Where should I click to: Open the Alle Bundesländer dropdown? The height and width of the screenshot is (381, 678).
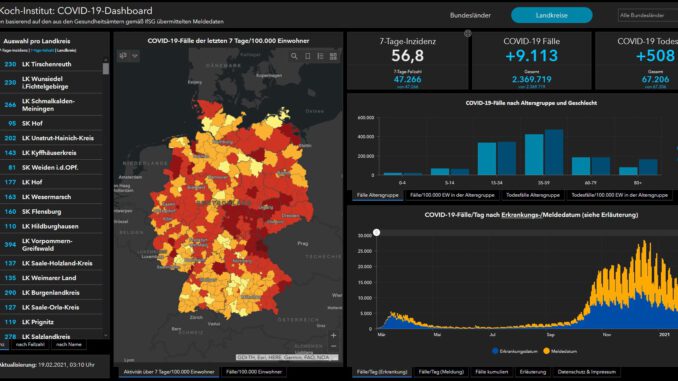(x=648, y=15)
